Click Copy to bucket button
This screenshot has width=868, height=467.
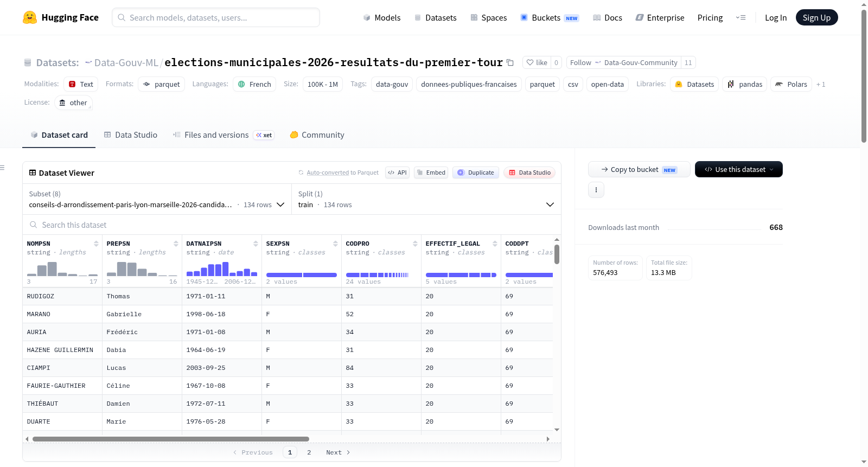pos(639,169)
